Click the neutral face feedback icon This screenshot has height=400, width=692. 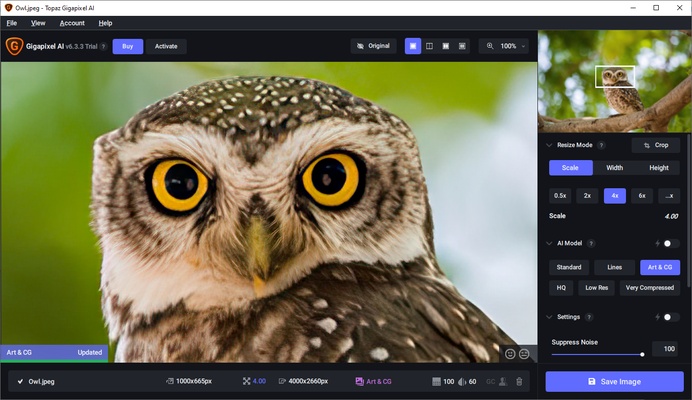tap(524, 354)
